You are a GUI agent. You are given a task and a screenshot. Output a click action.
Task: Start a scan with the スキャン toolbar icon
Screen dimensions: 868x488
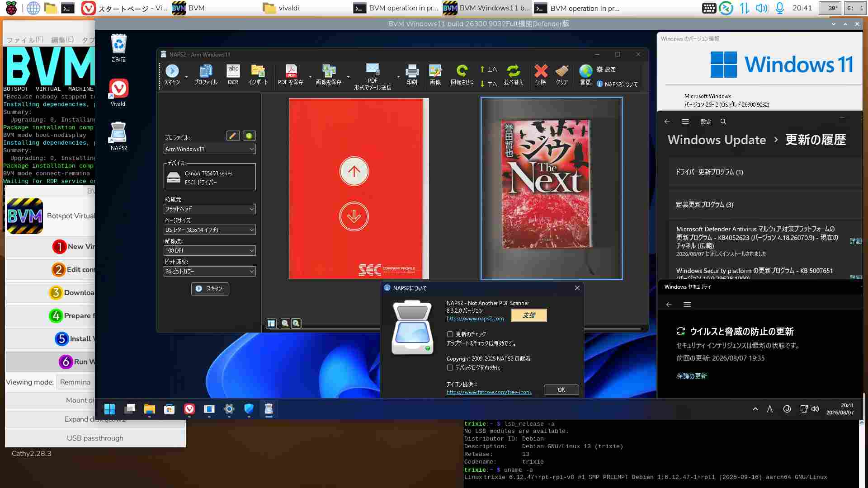click(x=172, y=75)
